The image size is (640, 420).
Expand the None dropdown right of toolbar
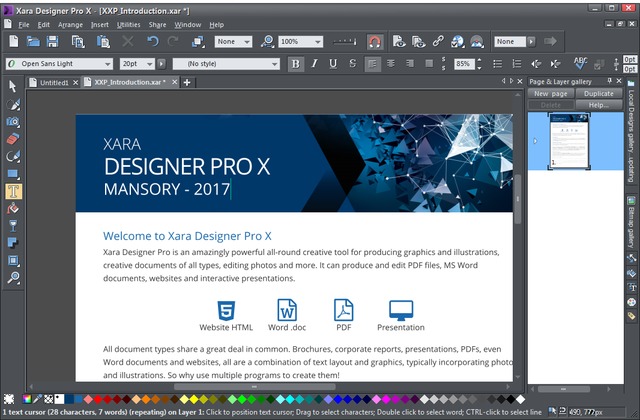click(531, 41)
